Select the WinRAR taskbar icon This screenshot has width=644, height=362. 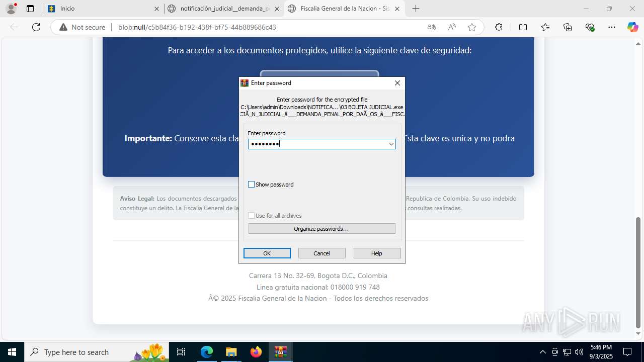point(280,352)
